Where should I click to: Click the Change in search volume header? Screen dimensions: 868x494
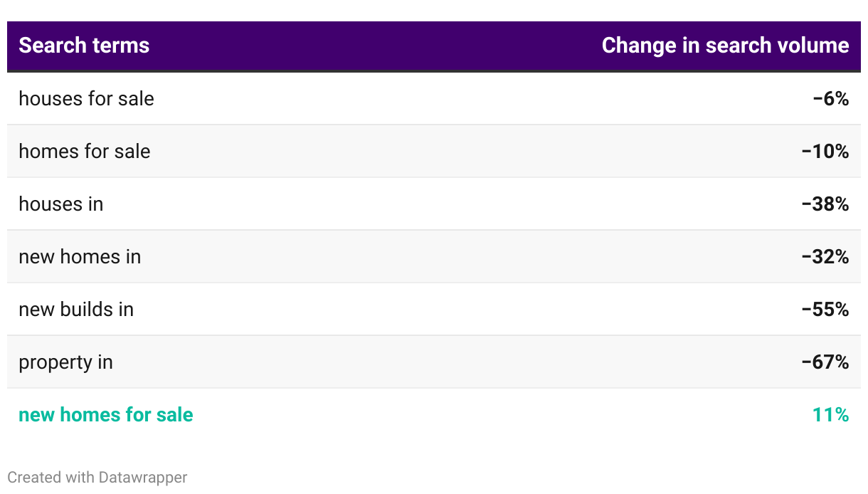[x=724, y=46]
